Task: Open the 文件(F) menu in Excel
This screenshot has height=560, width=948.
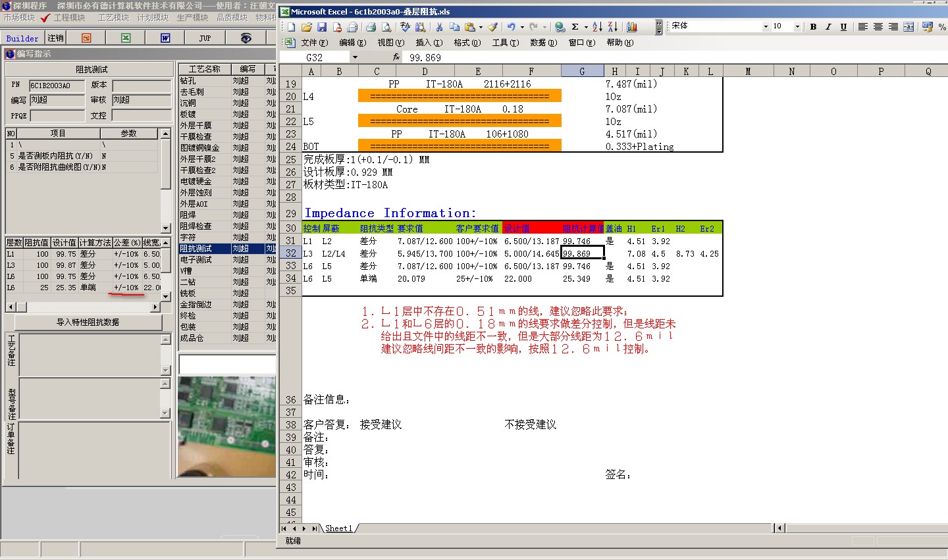Action: click(314, 43)
